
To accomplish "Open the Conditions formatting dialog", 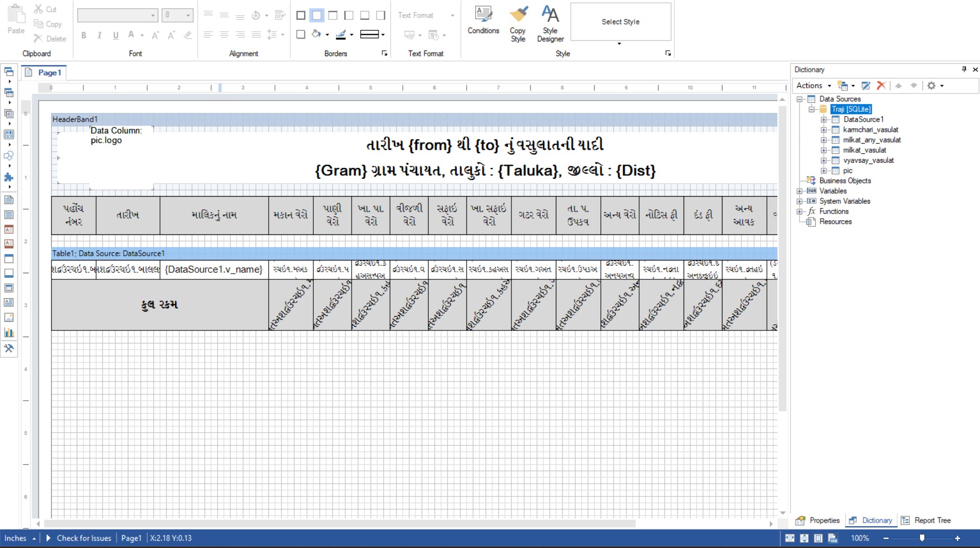I will click(x=483, y=21).
